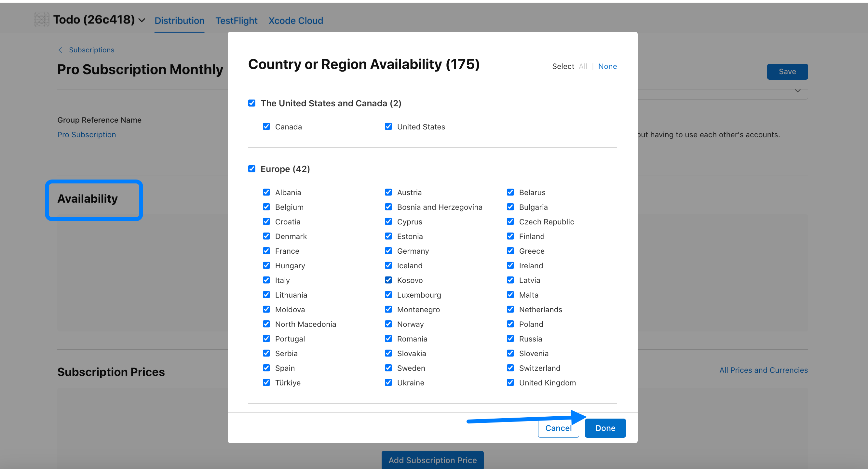Open All Prices and Currencies link

[763, 370]
